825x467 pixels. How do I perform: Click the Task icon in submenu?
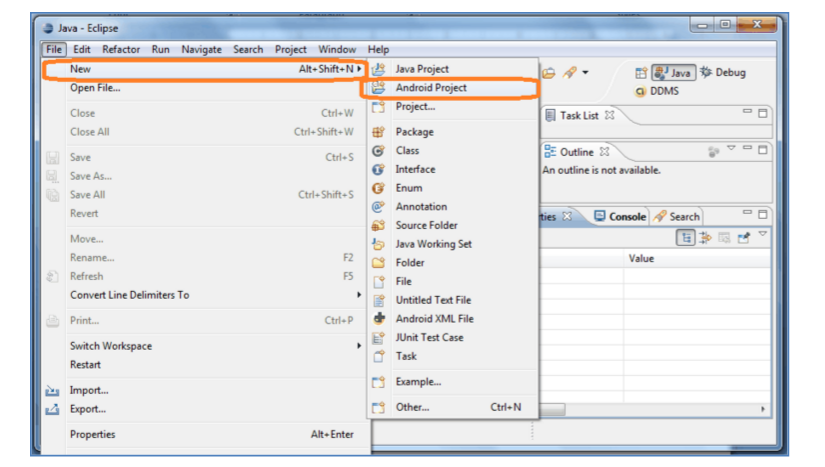(x=378, y=357)
